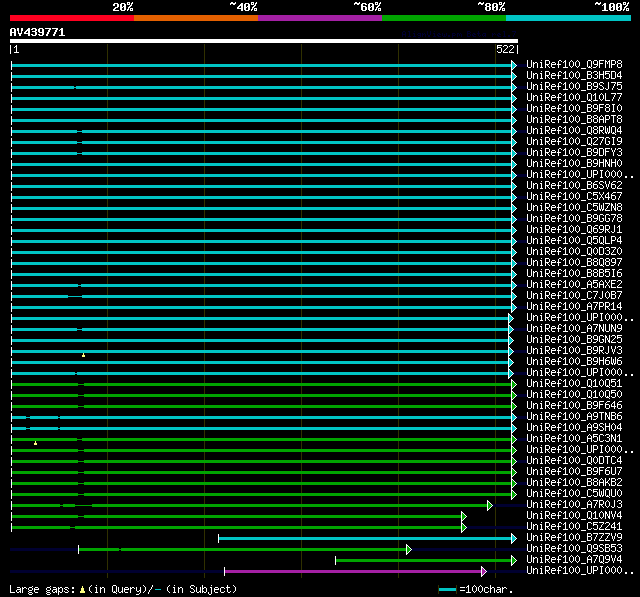The width and height of the screenshot is (640, 597).
Task: Click the AV439771 query name
Action: tap(37, 32)
